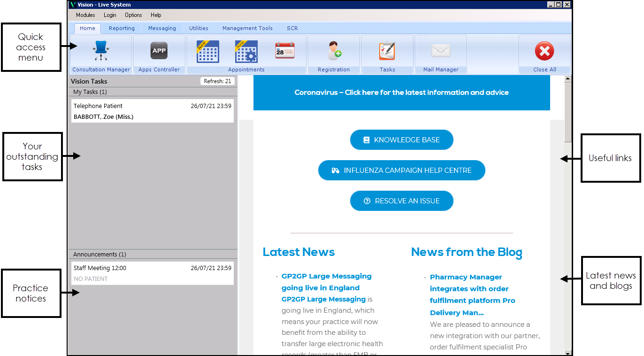Open the Registration patient icon
The height and width of the screenshot is (356, 644).
(334, 50)
